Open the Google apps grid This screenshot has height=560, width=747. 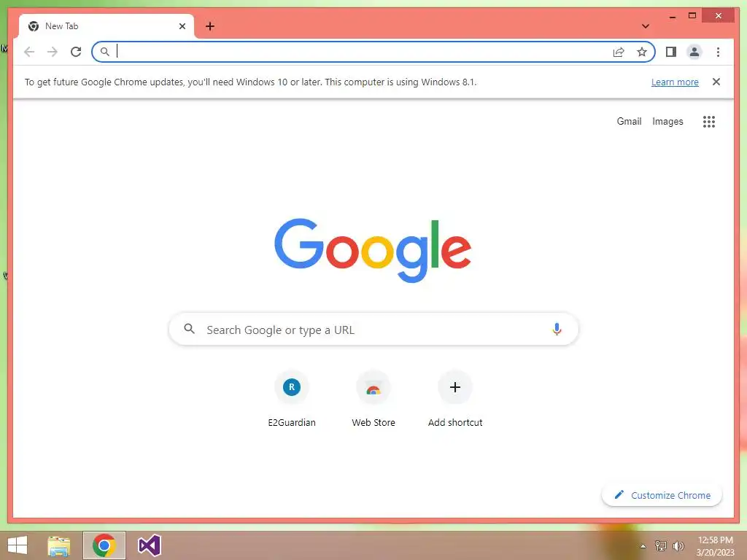point(709,122)
